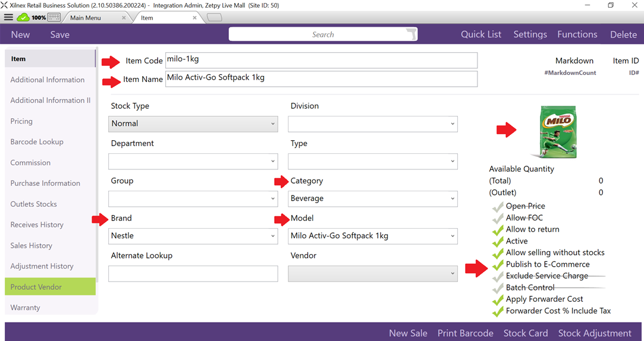The height and width of the screenshot is (341, 644).
Task: Select the Item sidebar section
Action: click(x=50, y=59)
